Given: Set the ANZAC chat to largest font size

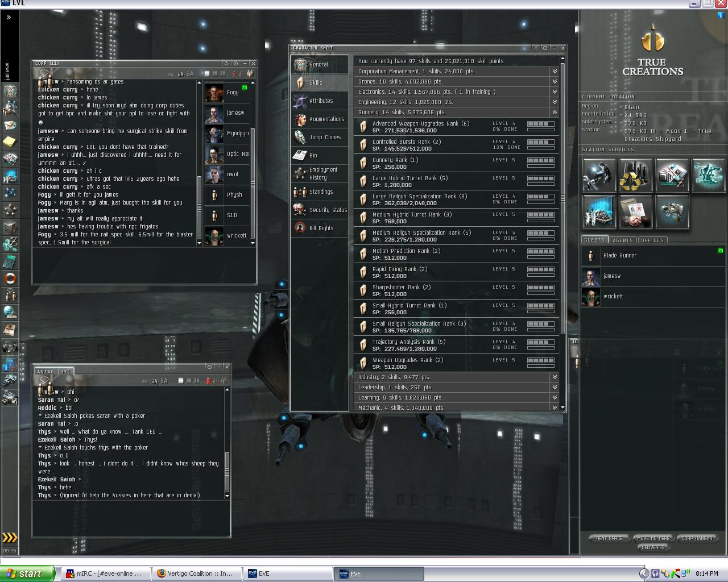Looking at the screenshot, I should tap(164, 381).
